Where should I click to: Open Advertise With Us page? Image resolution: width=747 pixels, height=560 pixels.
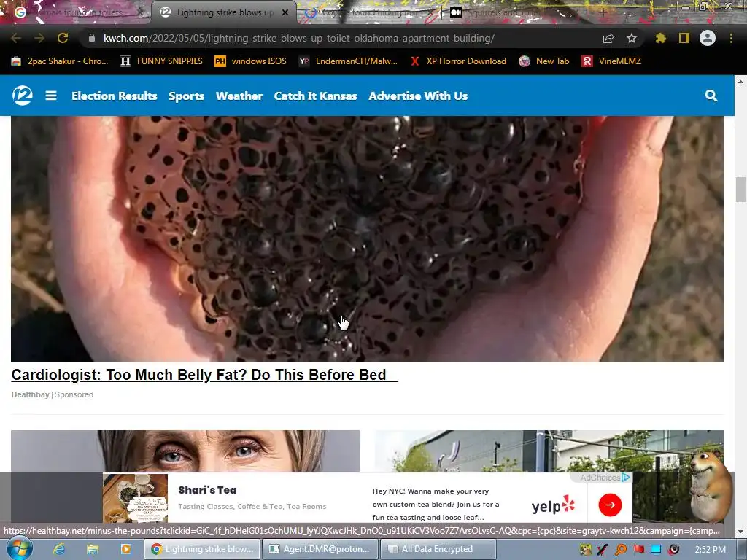418,96
